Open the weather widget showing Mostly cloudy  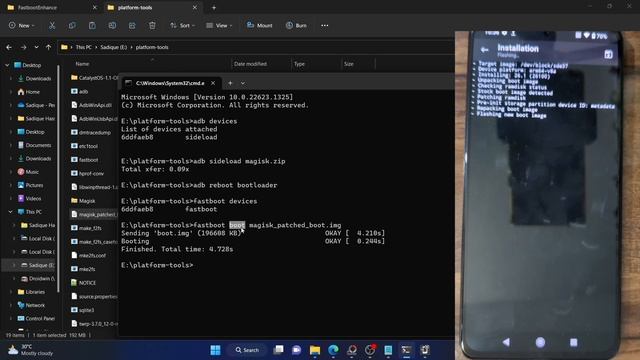point(31,350)
